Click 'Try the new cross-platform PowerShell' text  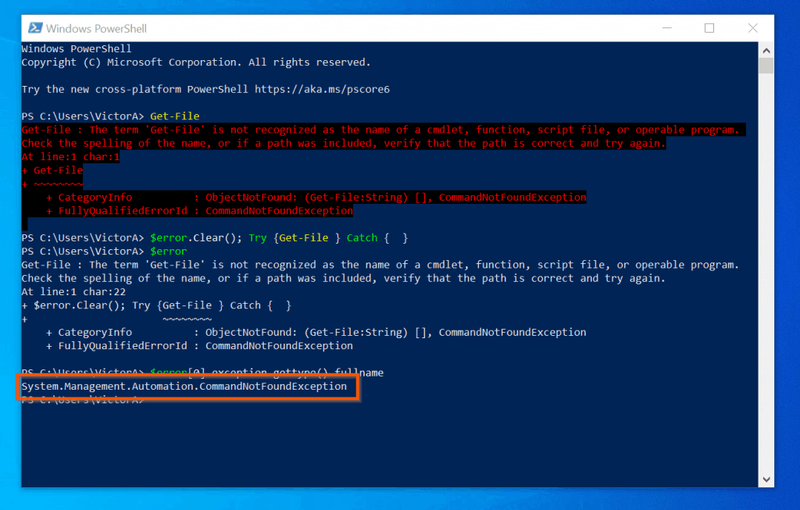135,89
